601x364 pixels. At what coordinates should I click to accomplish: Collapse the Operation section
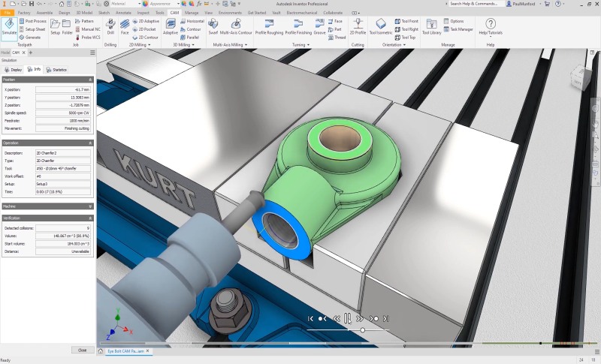90,143
